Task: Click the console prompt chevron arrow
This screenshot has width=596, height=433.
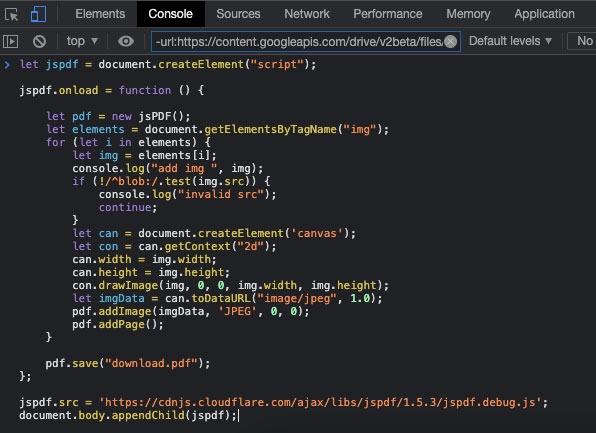Action: coord(7,65)
